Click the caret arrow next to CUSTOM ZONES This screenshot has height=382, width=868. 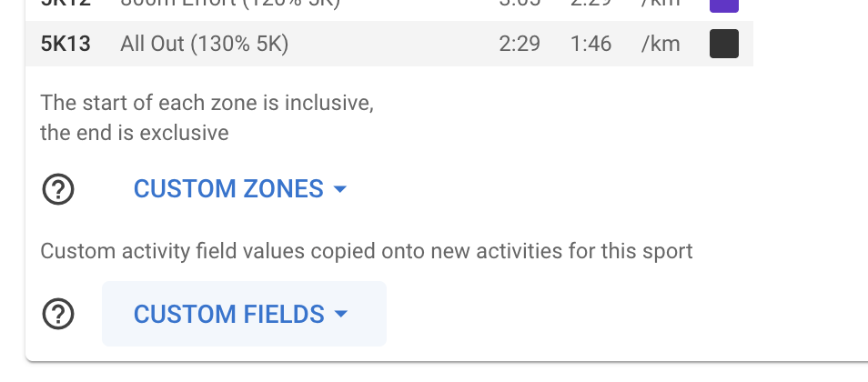(340, 189)
